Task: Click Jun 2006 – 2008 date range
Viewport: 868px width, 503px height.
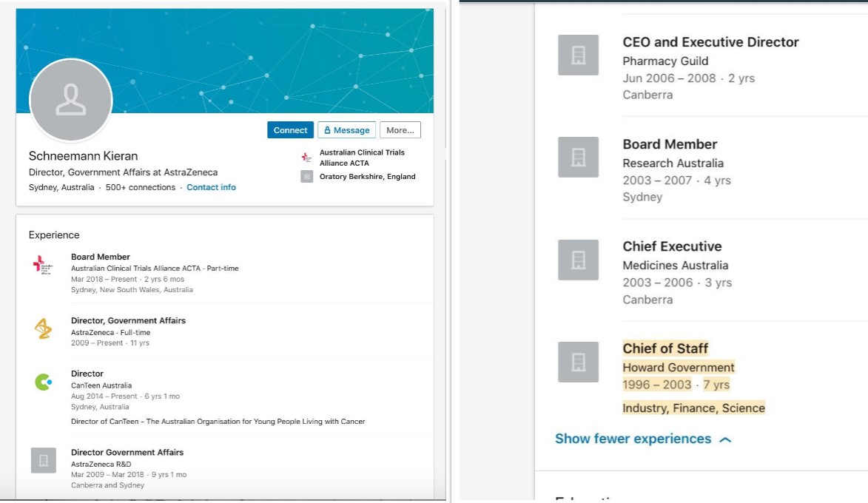Action: tap(669, 78)
